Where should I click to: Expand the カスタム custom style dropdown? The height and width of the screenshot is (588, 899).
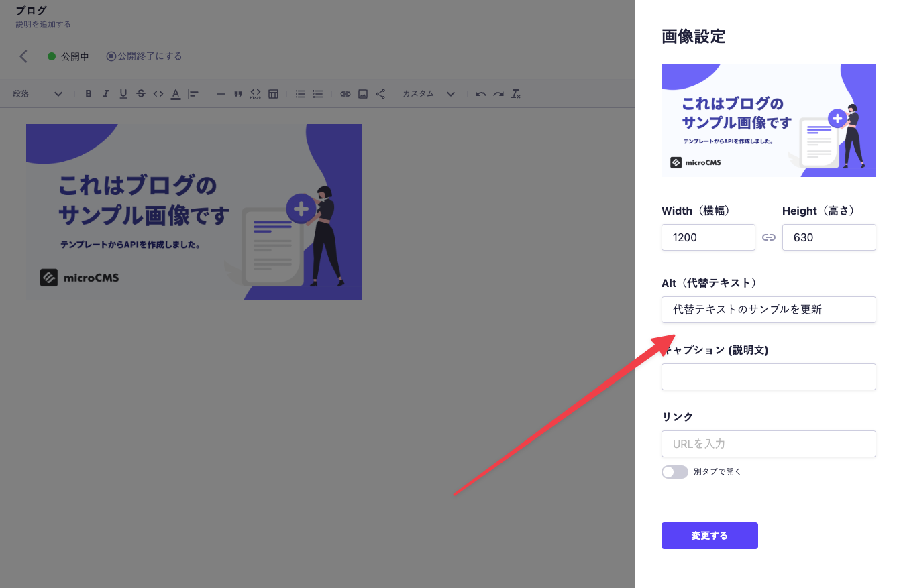point(429,94)
